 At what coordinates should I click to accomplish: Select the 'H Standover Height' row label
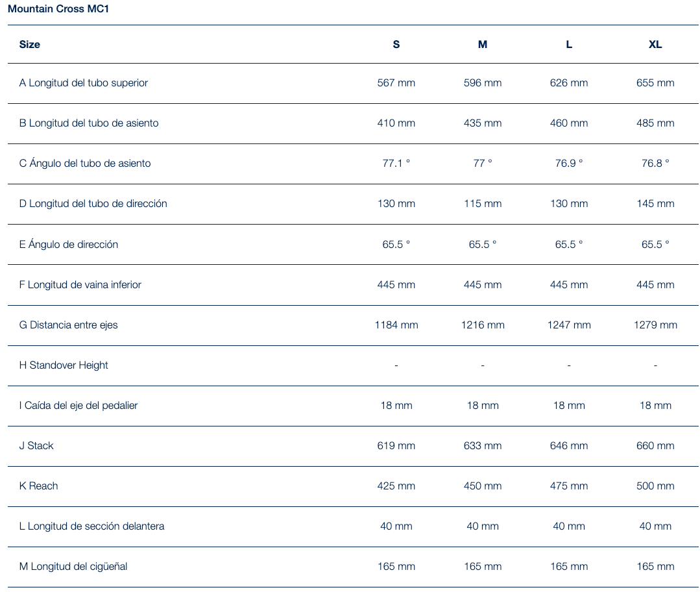tap(64, 365)
